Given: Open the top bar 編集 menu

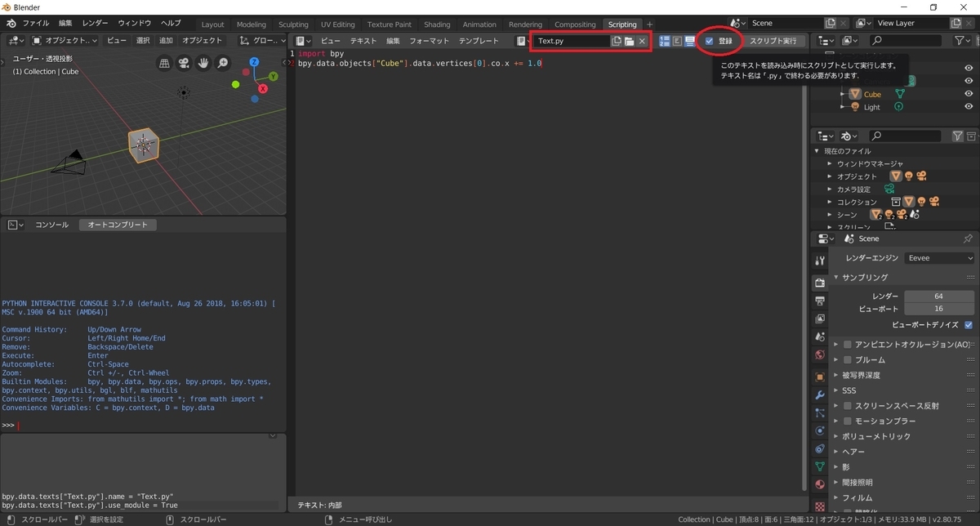Looking at the screenshot, I should pyautogui.click(x=65, y=23).
